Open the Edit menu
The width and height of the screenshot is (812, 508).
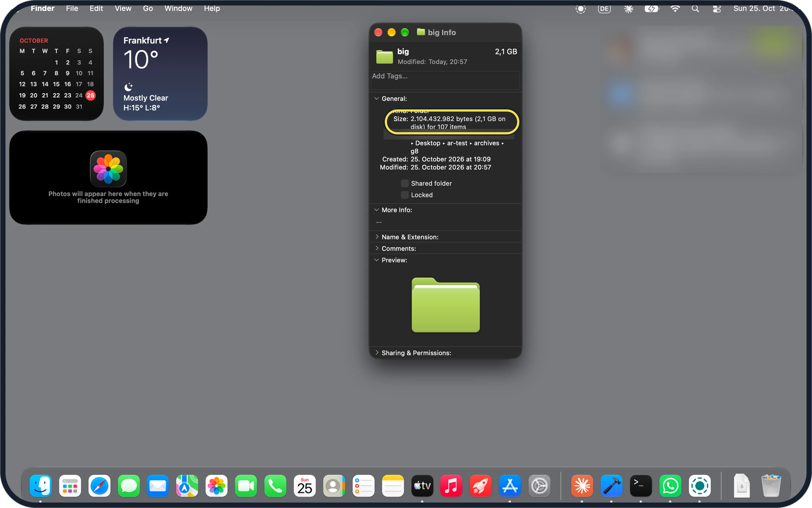coord(96,8)
